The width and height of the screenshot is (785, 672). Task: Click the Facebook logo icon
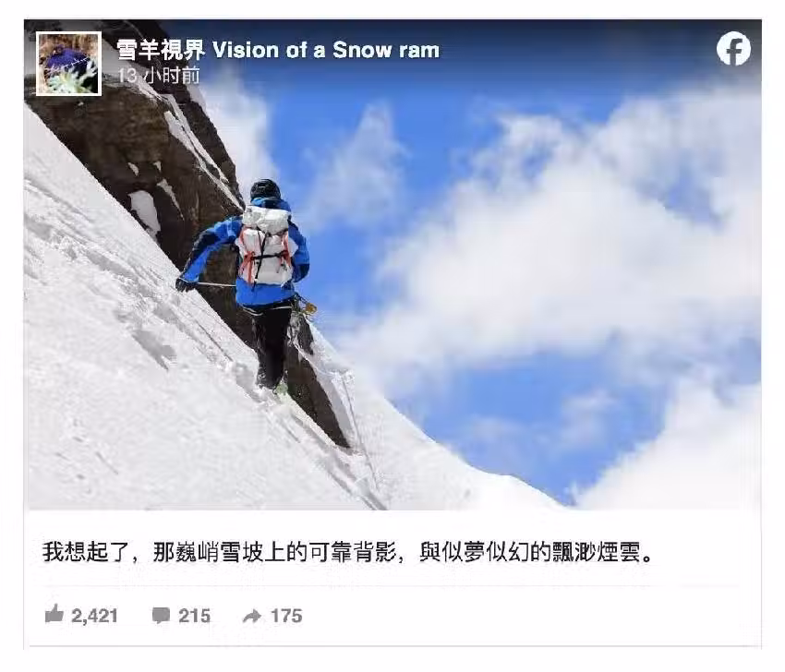point(733,49)
